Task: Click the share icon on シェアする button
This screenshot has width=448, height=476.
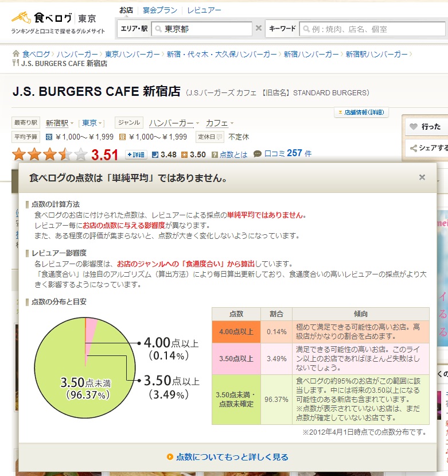Action: coord(413,148)
